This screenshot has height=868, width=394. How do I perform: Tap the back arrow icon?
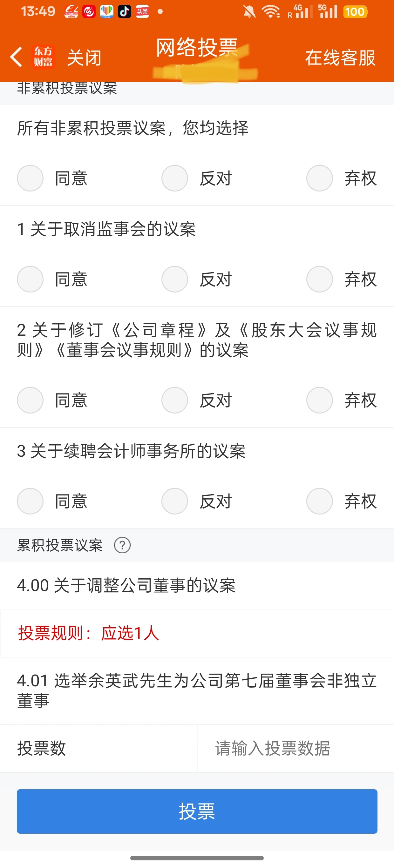point(16,57)
